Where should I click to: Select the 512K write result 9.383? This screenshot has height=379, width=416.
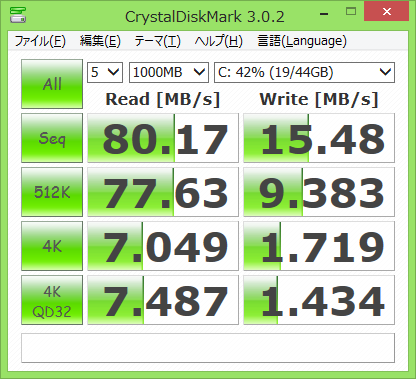tap(319, 192)
